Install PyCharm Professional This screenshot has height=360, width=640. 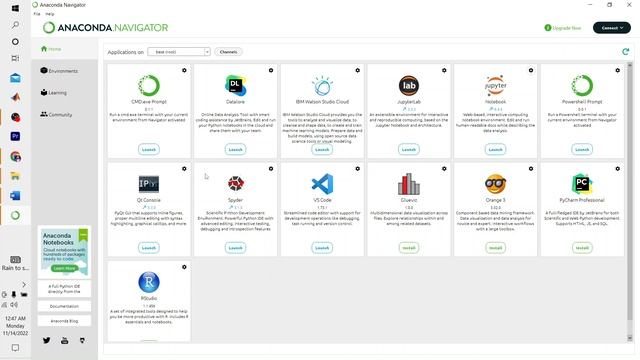pos(582,248)
